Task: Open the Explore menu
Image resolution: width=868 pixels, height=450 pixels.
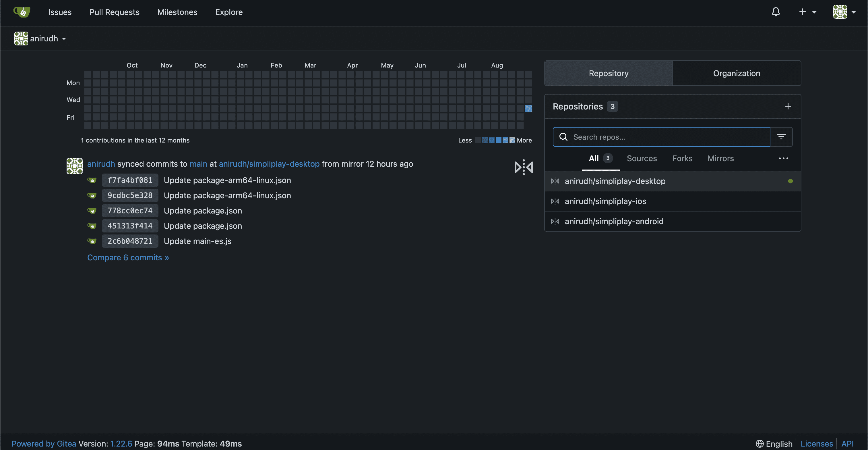Action: tap(229, 12)
